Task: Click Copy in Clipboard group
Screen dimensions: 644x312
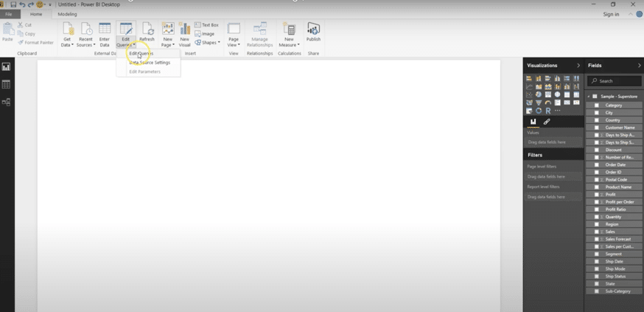Action: coord(27,34)
